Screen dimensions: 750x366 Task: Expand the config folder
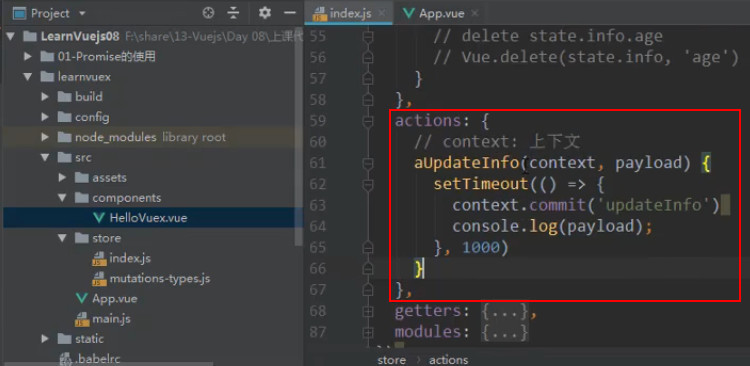(x=45, y=117)
